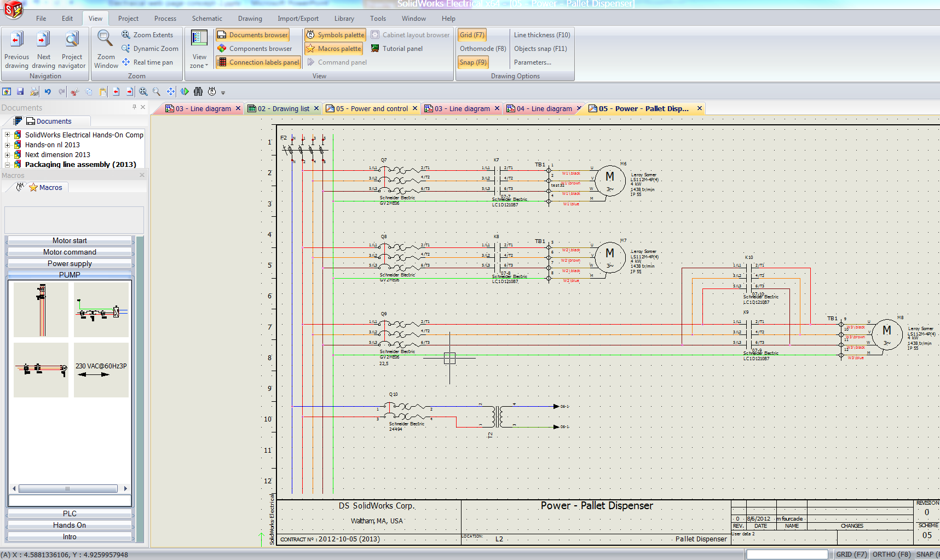Click the binoculars search icon
Screen dimensions: 940x560
click(198, 91)
